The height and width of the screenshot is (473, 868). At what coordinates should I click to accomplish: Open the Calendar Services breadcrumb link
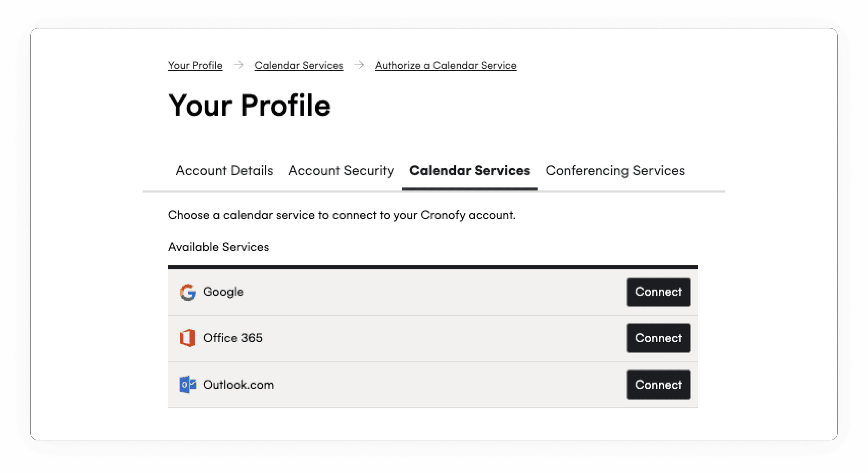tap(299, 65)
